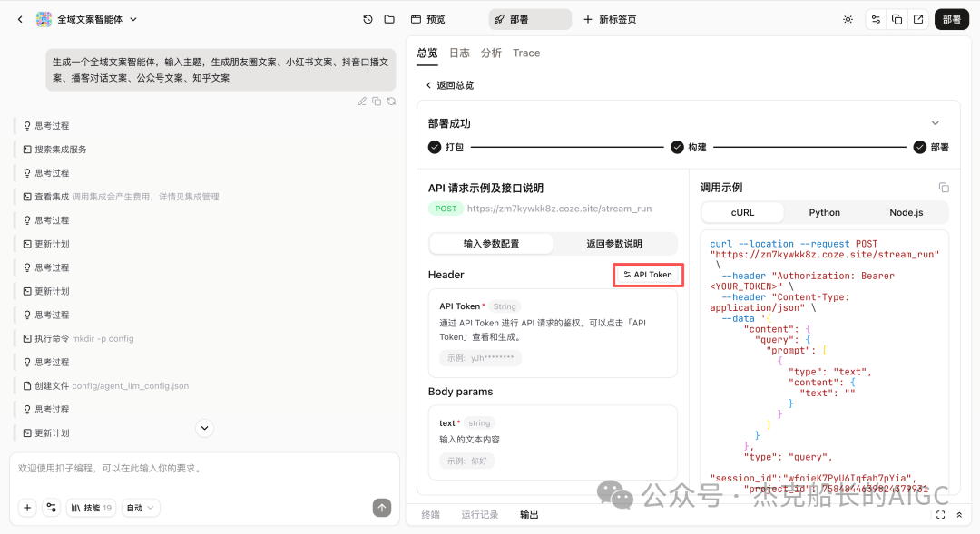
Task: Open the history clock icon
Action: [367, 19]
